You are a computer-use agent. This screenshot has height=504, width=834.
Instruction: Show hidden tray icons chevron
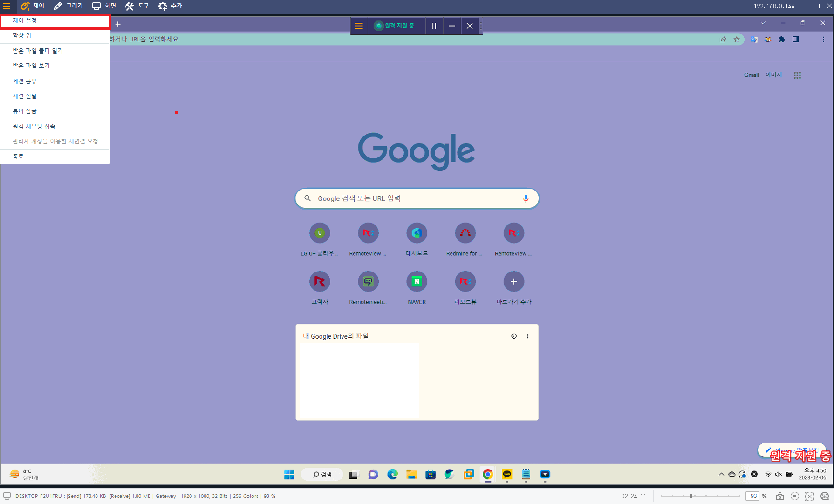(721, 475)
